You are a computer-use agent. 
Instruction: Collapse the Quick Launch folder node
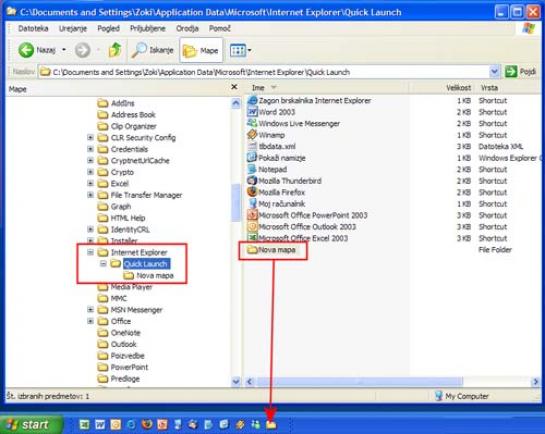pos(103,264)
